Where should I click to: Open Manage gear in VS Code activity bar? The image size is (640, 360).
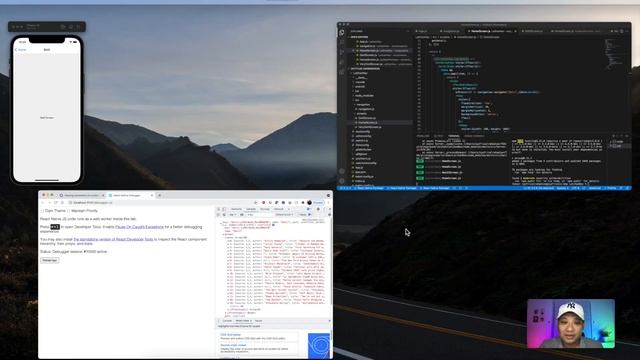342,180
